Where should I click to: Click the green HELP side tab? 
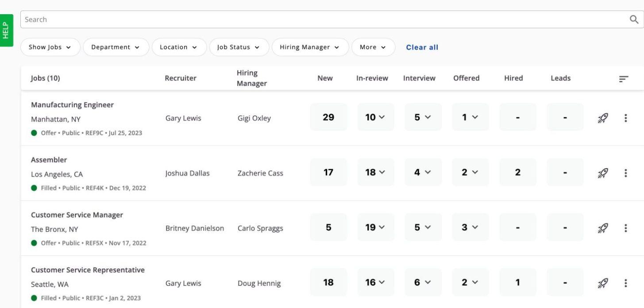(6, 30)
